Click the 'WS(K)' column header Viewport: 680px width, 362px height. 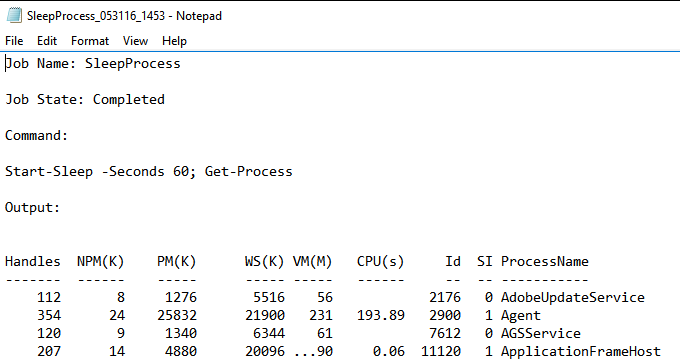(265, 261)
